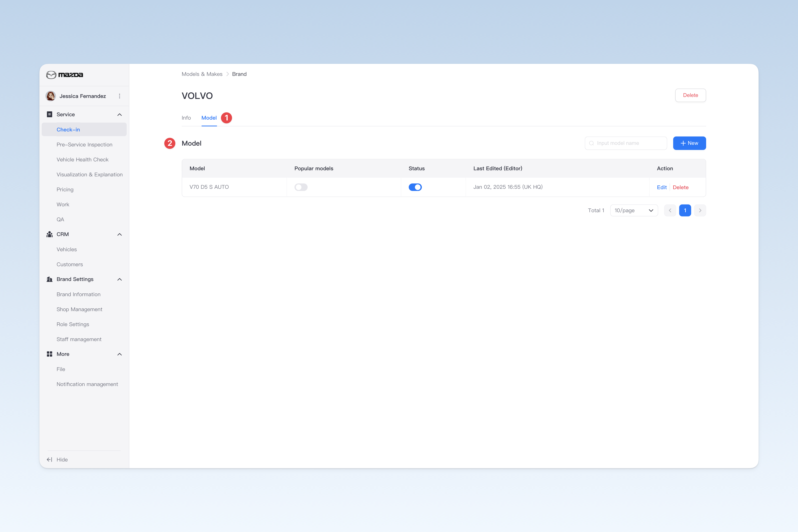
Task: Collapse the More section chevron
Action: pos(119,354)
